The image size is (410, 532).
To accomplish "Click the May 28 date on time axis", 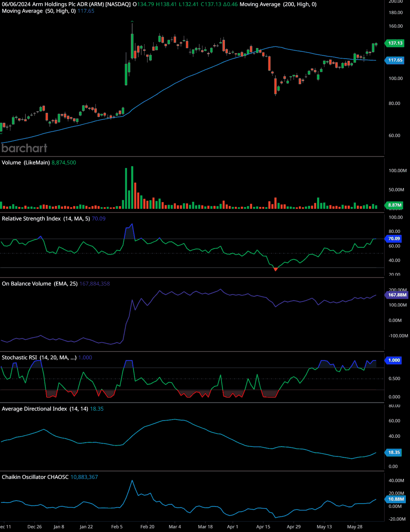I will pos(355,527).
